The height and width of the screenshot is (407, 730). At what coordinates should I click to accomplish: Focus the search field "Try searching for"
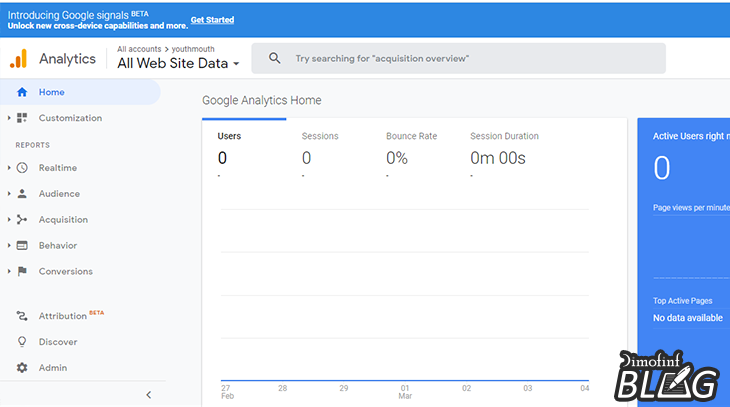[459, 58]
